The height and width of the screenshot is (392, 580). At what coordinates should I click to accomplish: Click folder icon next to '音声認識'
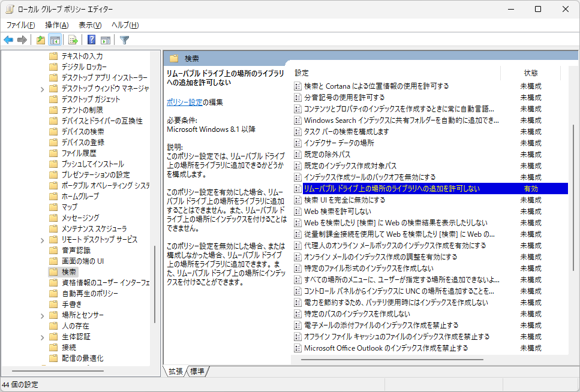tap(53, 251)
